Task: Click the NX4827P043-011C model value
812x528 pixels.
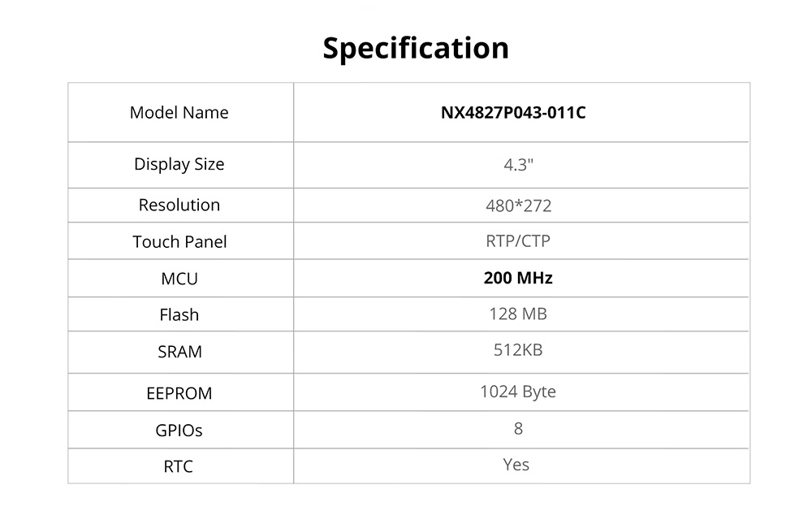Action: [x=513, y=113]
